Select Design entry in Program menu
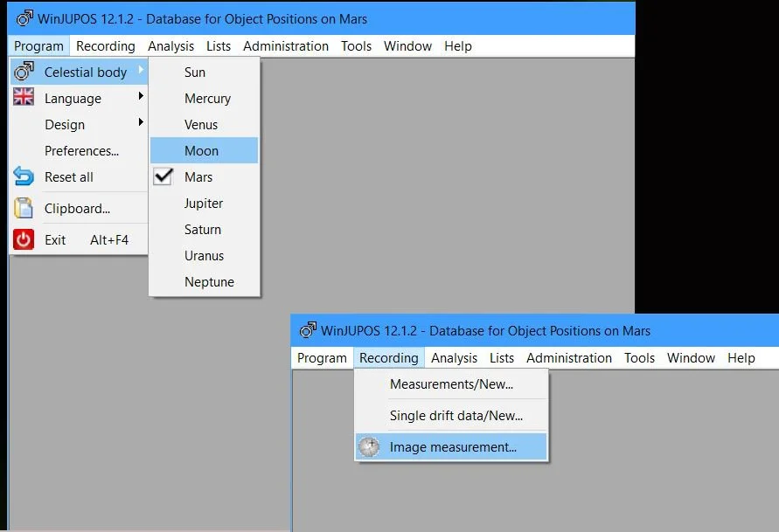This screenshot has width=779, height=532. coord(79,125)
